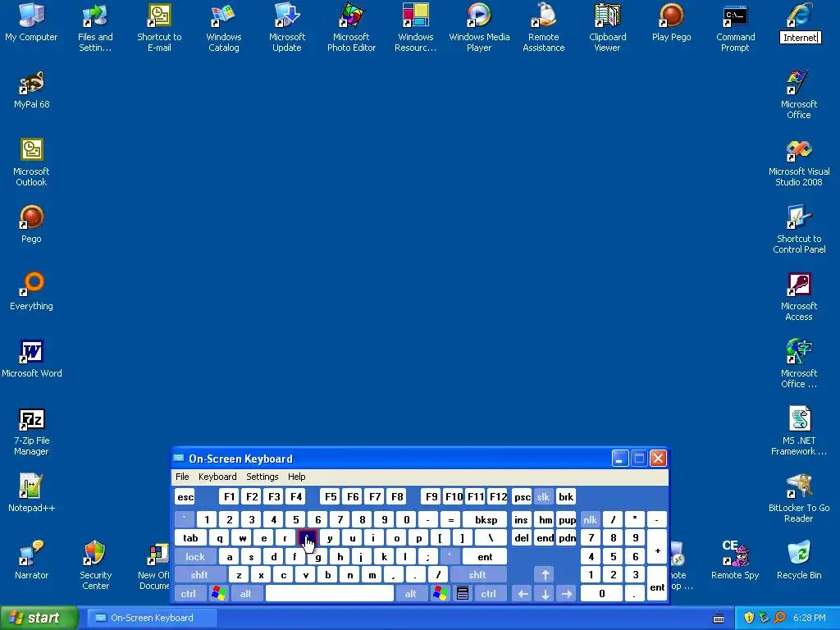
Task: Click the psc print screen key
Action: pyautogui.click(x=522, y=496)
